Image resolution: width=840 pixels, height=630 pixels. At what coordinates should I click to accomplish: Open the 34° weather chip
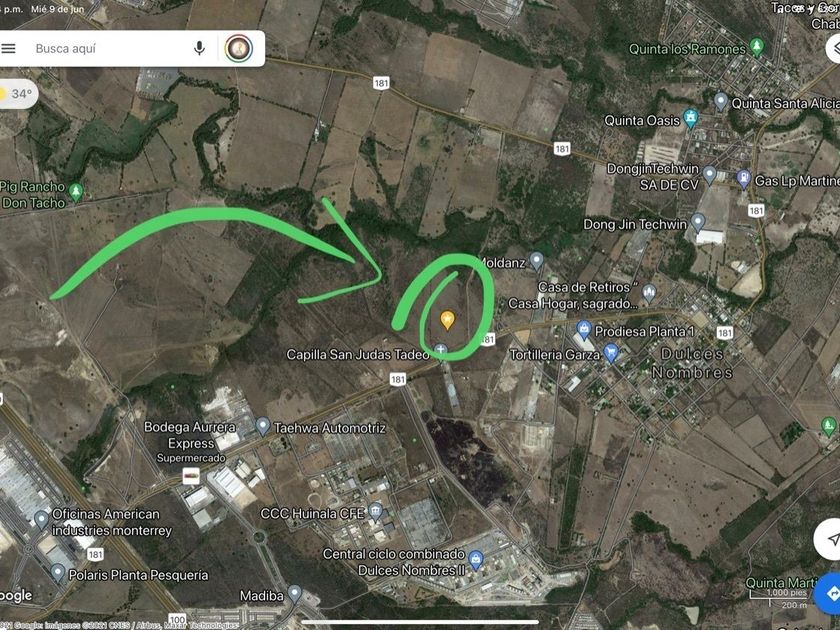pos(18,94)
